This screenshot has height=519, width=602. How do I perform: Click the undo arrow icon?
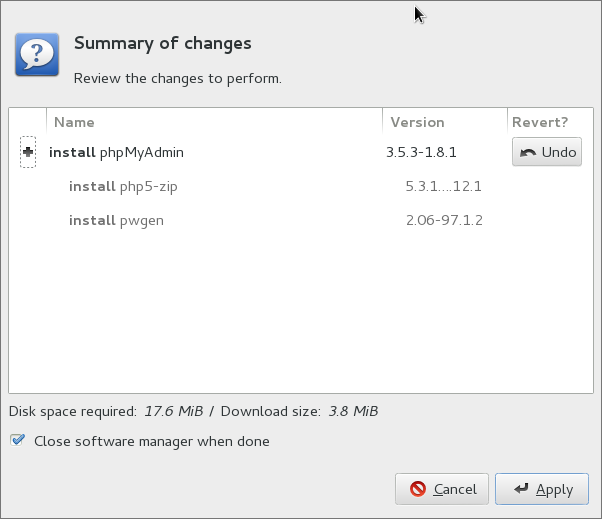pos(528,152)
